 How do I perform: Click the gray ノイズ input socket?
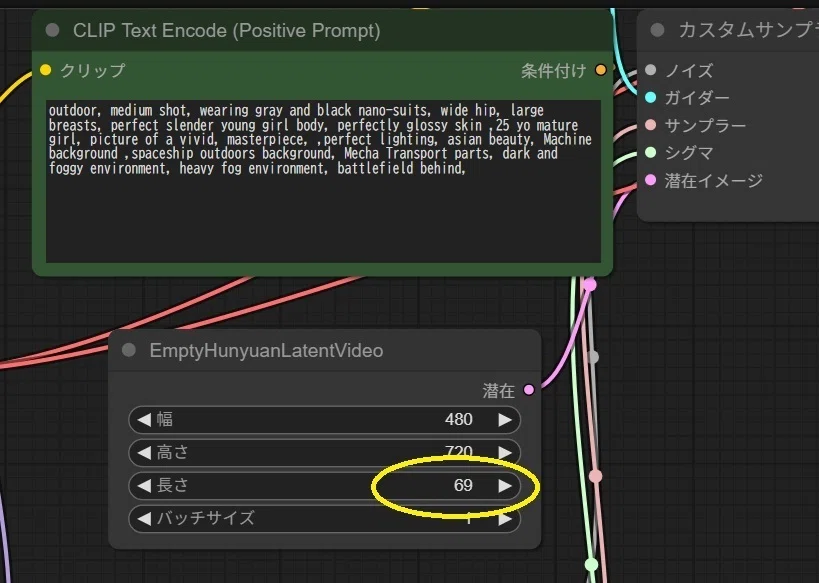click(x=650, y=69)
